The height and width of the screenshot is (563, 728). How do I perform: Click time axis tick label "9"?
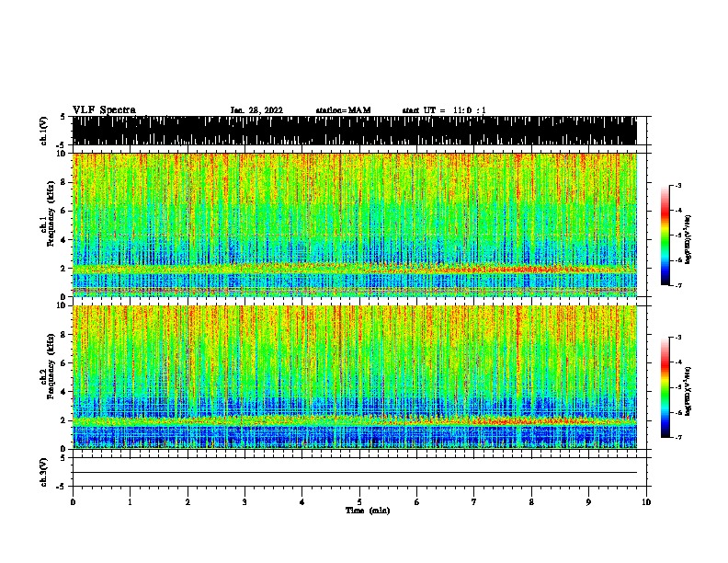(x=588, y=501)
